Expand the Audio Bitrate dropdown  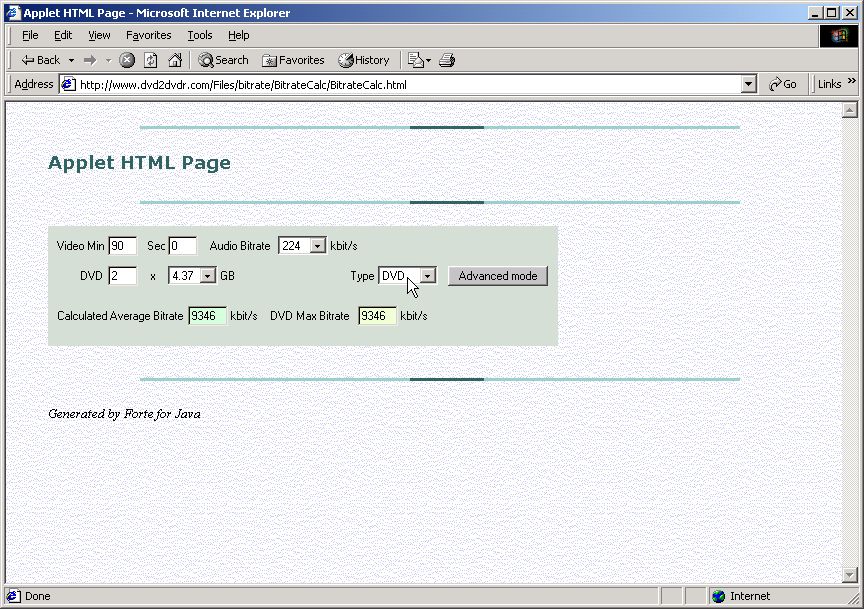(317, 246)
